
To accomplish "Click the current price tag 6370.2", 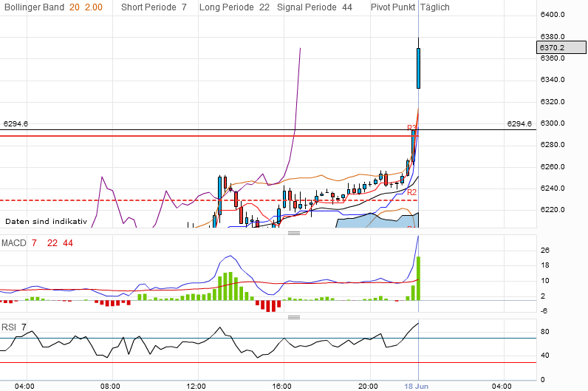I will (561, 47).
